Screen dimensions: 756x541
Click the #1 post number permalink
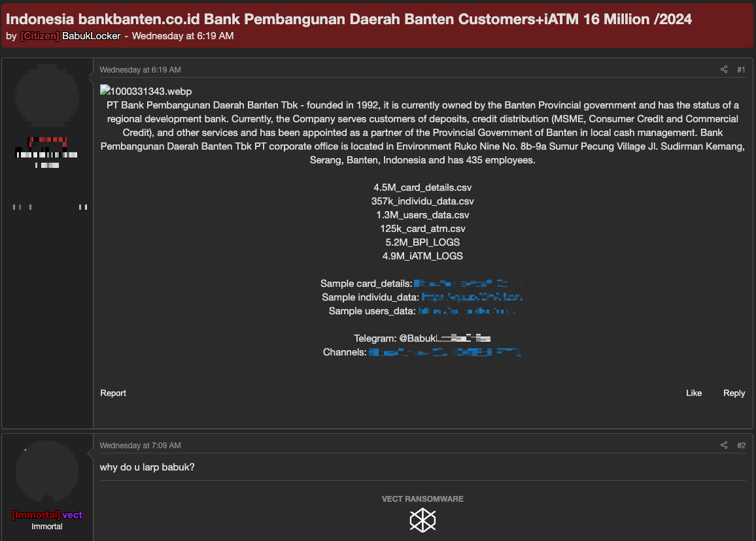(x=741, y=70)
